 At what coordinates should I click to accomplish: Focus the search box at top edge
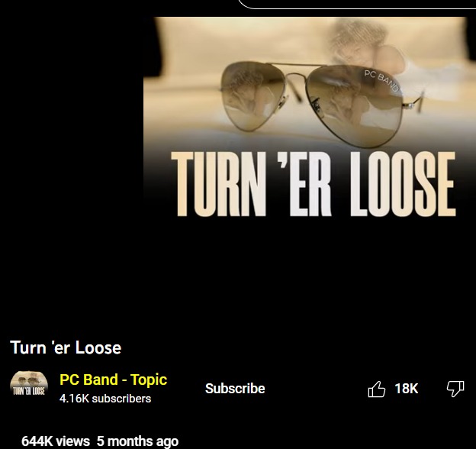pyautogui.click(x=357, y=5)
